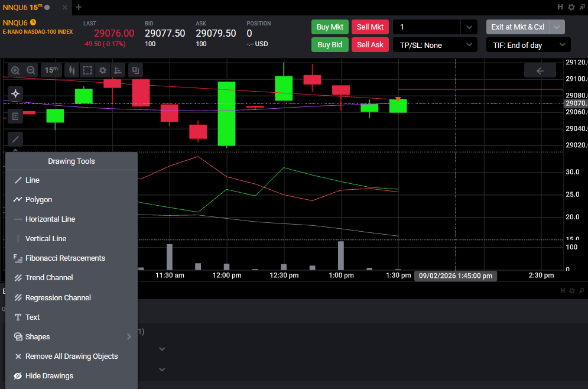Image resolution: width=588 pixels, height=389 pixels.
Task: Click the Buy Bid button
Action: [x=330, y=45]
